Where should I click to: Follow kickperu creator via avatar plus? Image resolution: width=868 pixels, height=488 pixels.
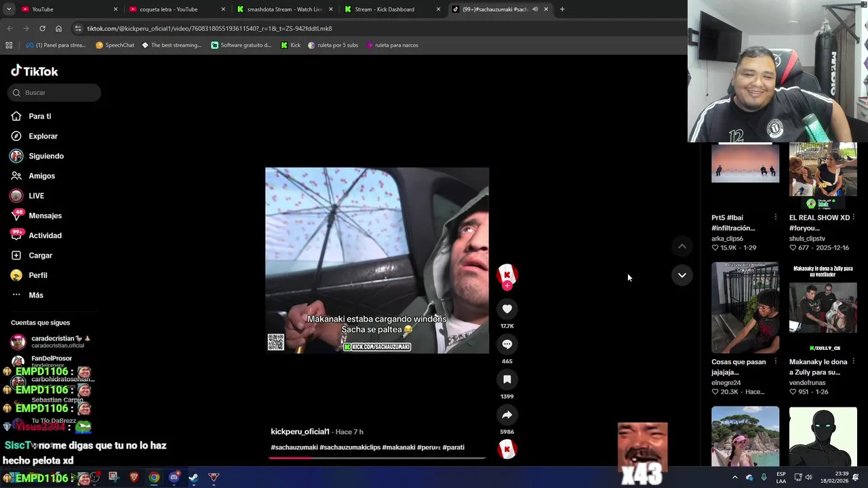tap(507, 286)
